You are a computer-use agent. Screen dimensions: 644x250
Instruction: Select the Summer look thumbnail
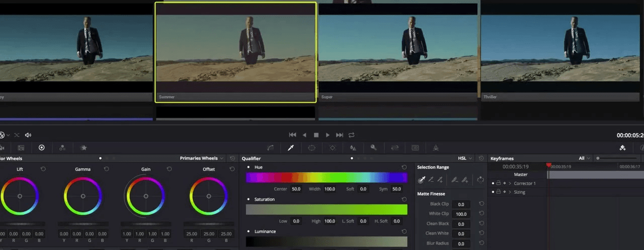pos(235,52)
